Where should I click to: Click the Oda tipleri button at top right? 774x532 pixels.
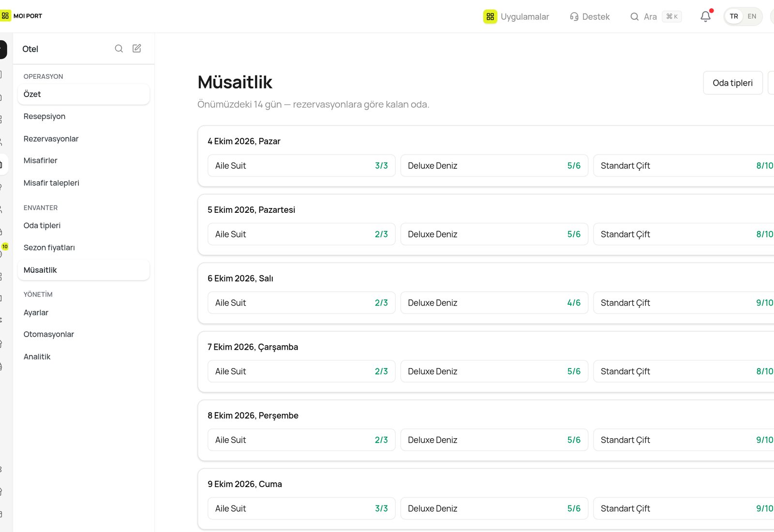(x=732, y=83)
